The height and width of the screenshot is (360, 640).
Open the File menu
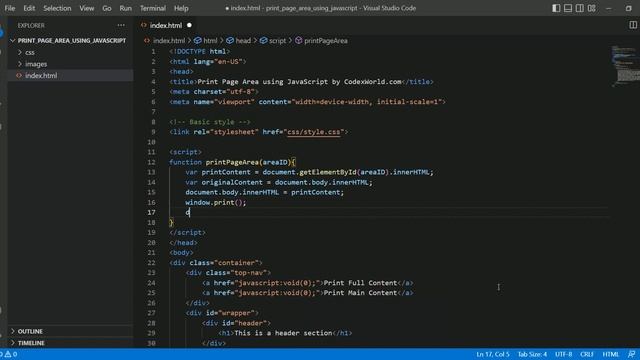pos(10,8)
